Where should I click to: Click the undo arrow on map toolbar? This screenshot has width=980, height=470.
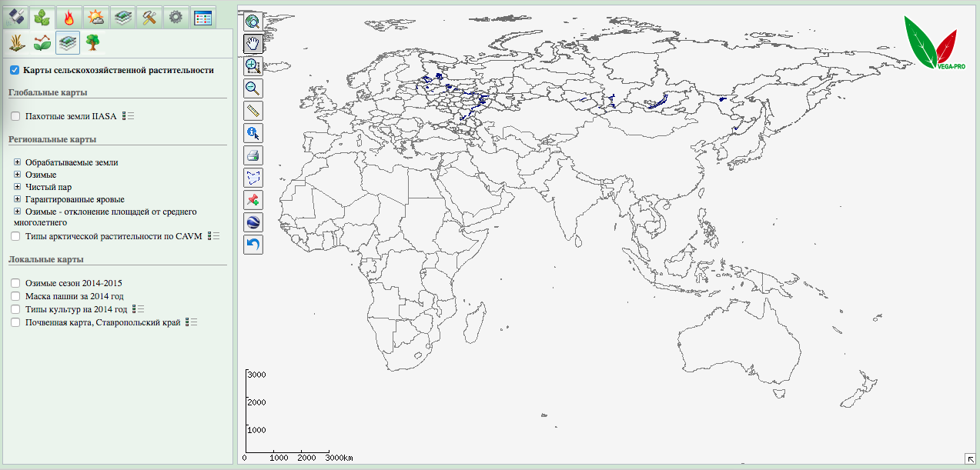point(253,244)
